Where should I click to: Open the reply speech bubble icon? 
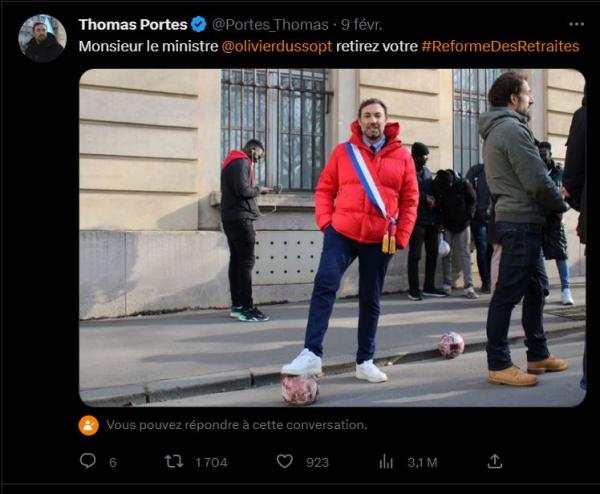pos(88,461)
